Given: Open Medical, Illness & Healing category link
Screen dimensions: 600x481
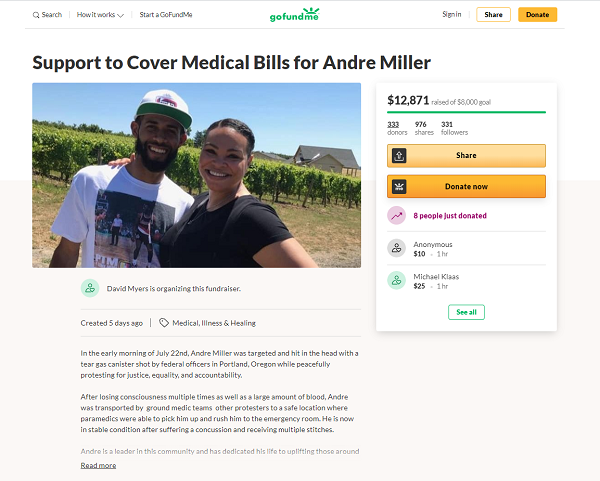Looking at the screenshot, I should tap(214, 323).
